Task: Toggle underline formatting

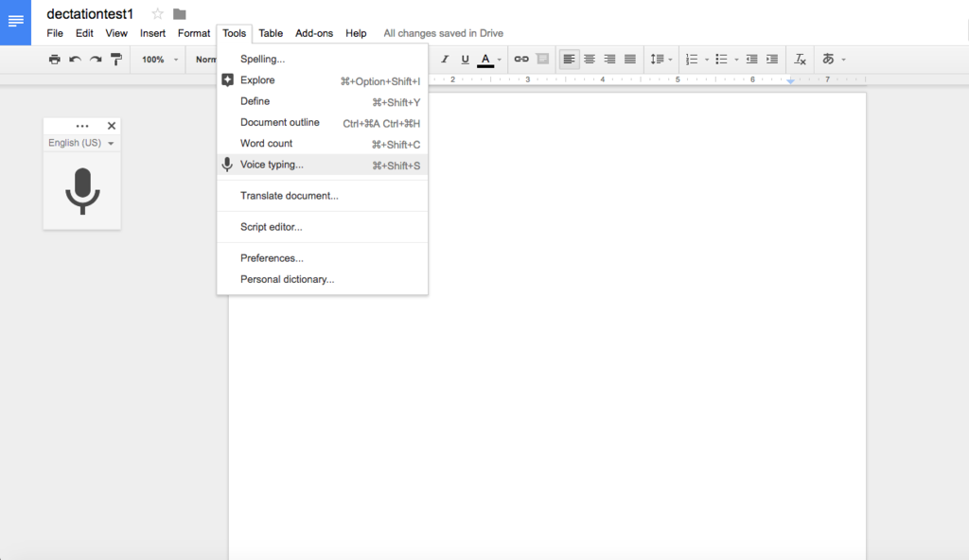Action: (x=465, y=60)
